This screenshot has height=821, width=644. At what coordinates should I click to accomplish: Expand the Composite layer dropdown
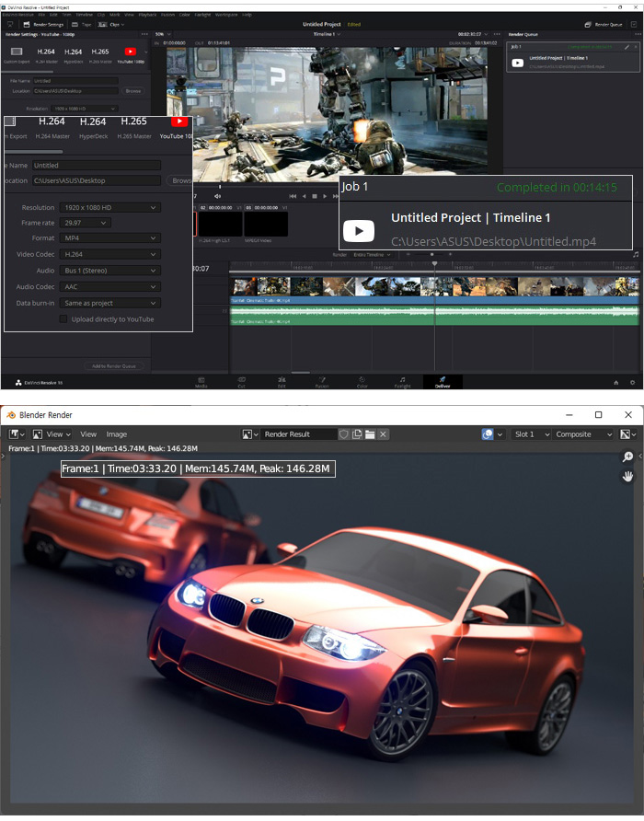click(583, 434)
